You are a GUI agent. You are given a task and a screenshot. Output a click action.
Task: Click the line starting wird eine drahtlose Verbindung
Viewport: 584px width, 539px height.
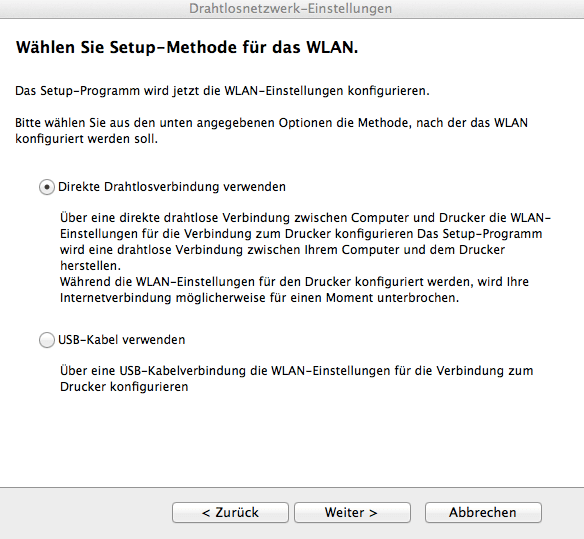[282, 250]
